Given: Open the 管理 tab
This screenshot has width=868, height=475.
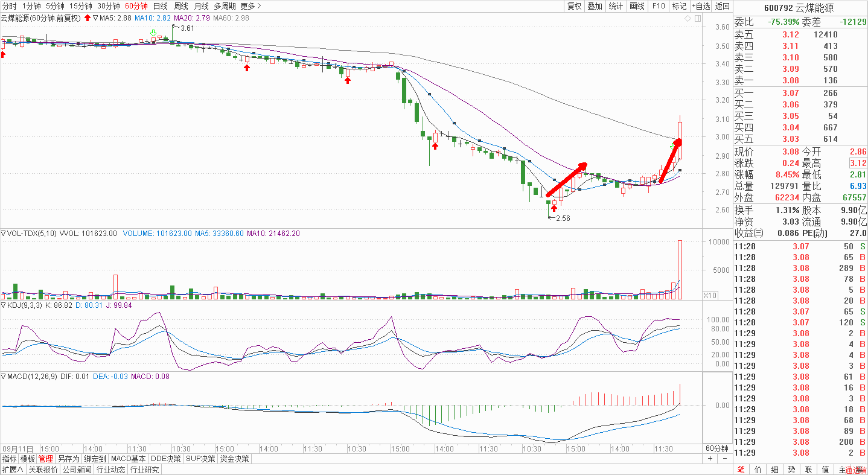Looking at the screenshot, I should click(x=46, y=459).
